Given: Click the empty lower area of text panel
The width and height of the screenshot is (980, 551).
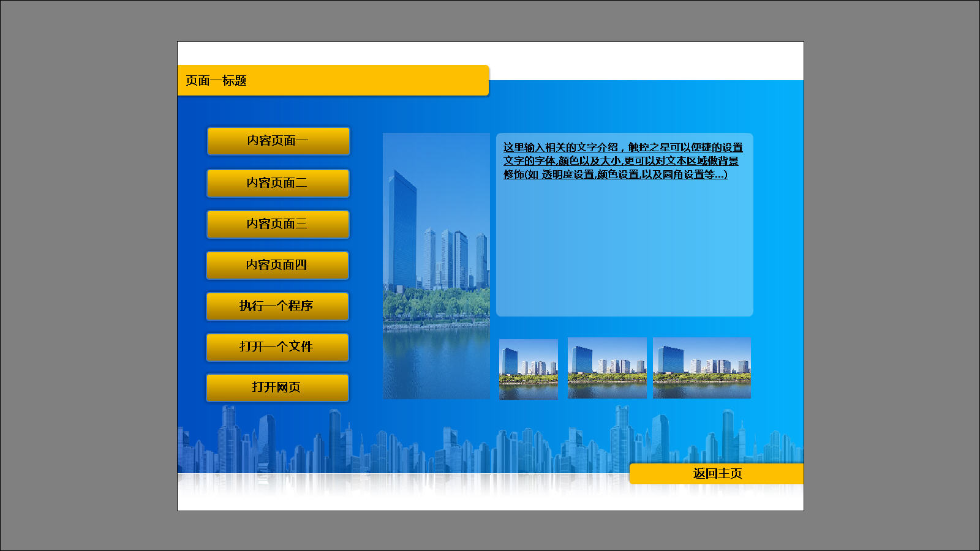Looking at the screenshot, I should [624, 257].
